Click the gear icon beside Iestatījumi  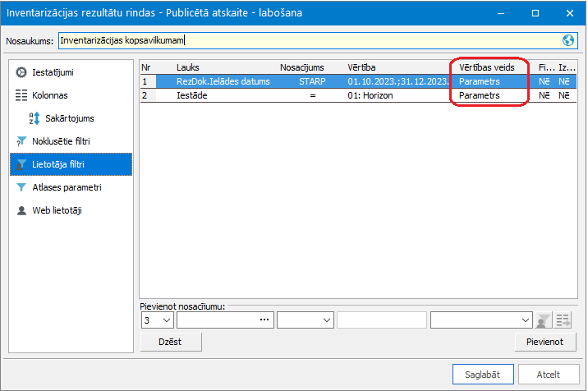pyautogui.click(x=21, y=72)
